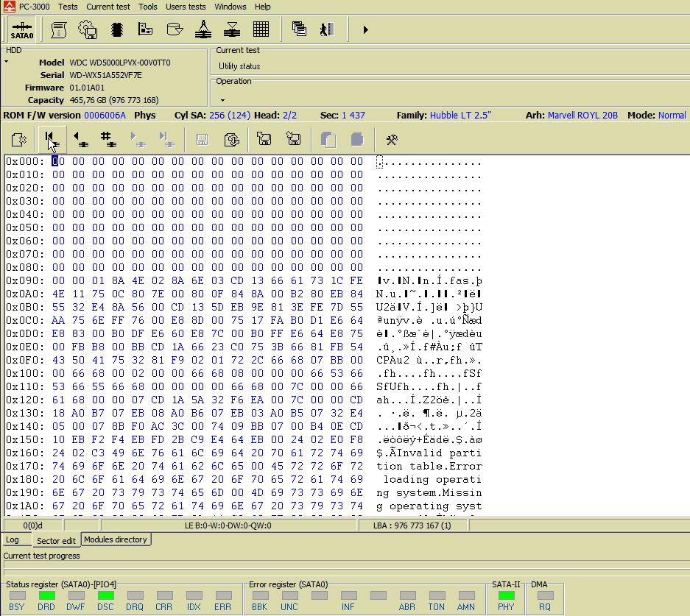690x616 pixels.
Task: Click byte 8A after 01 in row 0x090
Action: (x=118, y=280)
